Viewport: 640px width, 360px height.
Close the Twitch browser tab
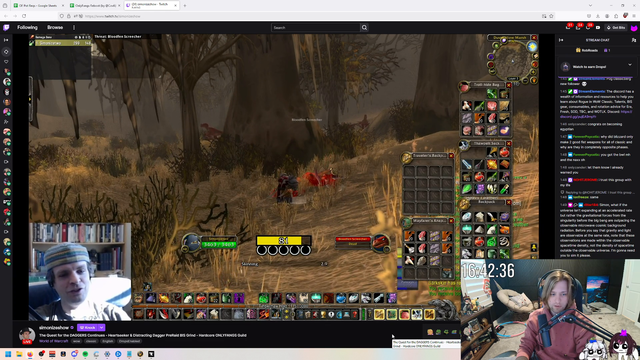[x=176, y=5]
